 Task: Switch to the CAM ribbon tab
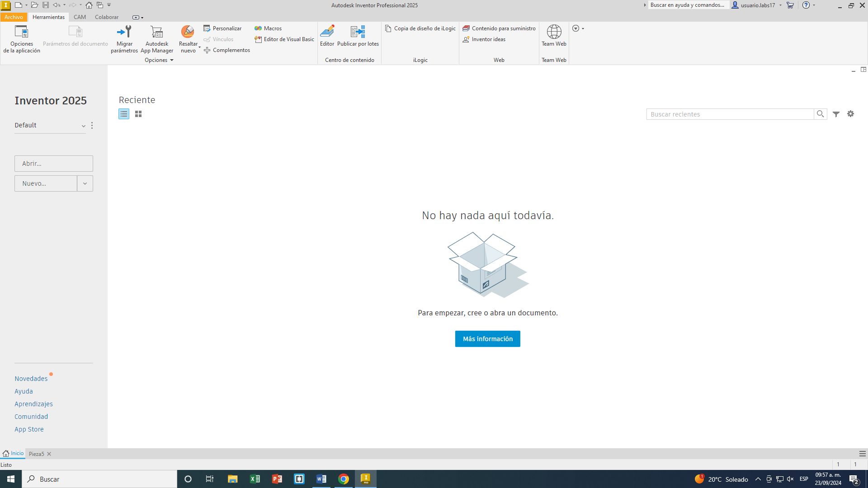click(80, 17)
